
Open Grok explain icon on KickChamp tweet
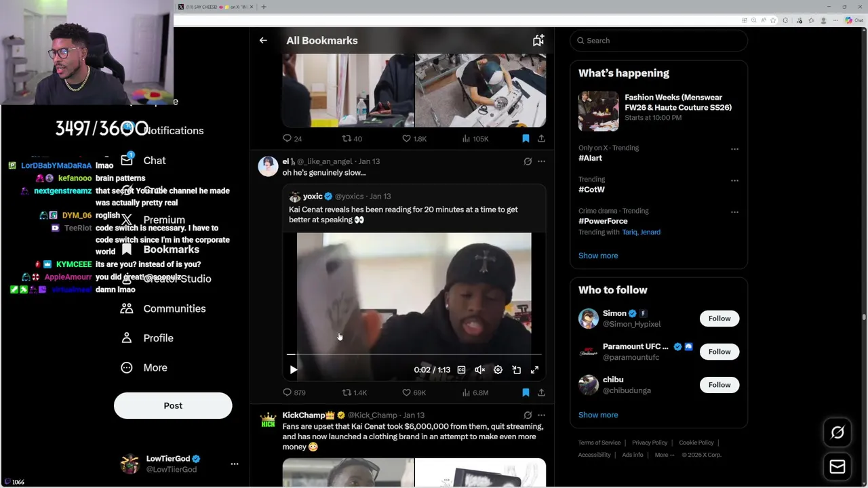(528, 415)
